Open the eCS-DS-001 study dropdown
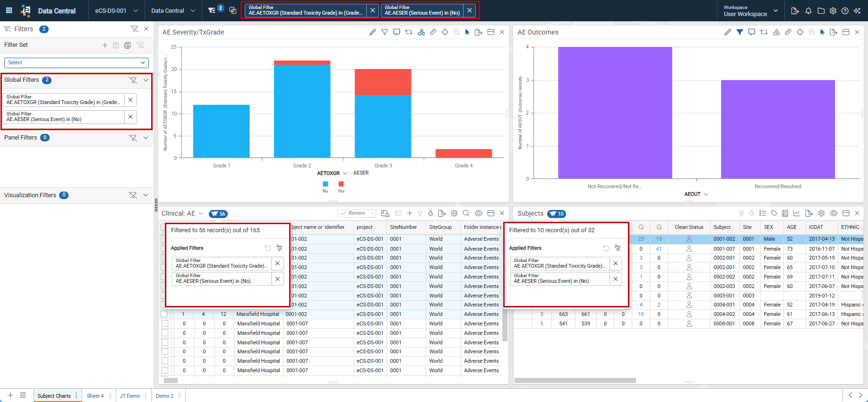This screenshot has width=868, height=402. (116, 10)
